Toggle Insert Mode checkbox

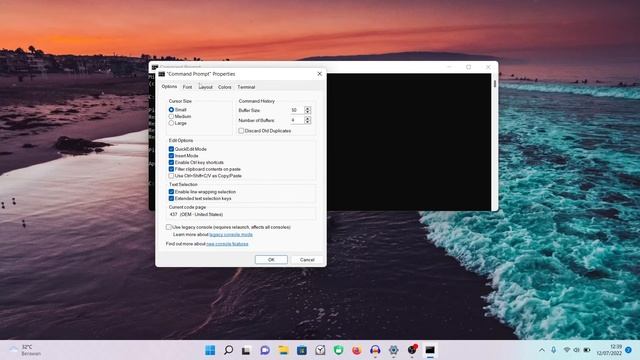pyautogui.click(x=171, y=156)
